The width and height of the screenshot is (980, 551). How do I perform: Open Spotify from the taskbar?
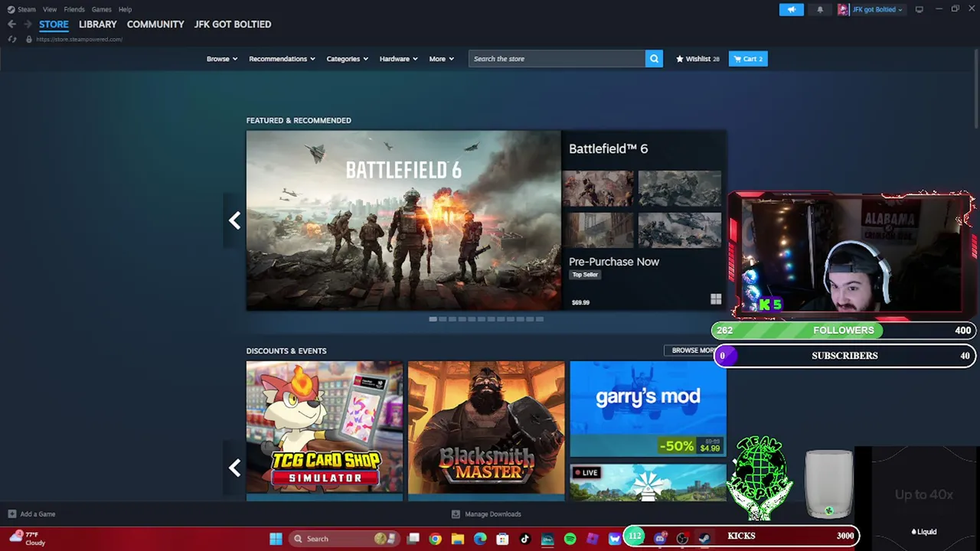pyautogui.click(x=570, y=539)
